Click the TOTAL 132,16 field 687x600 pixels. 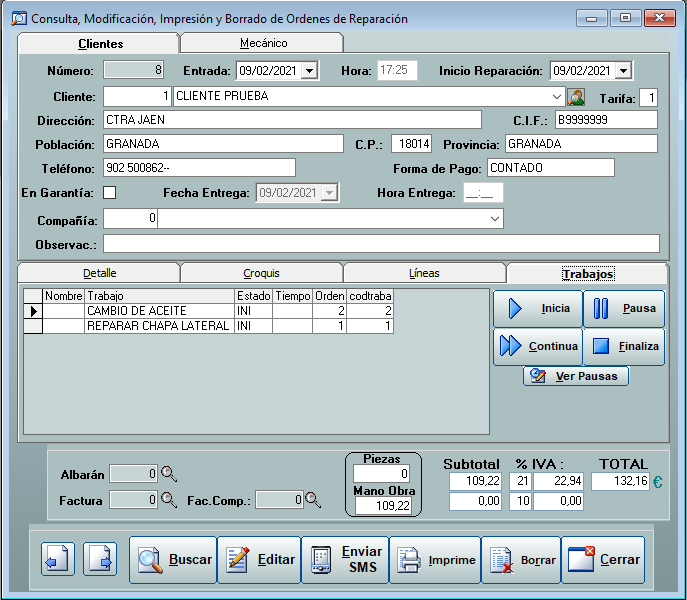tap(620, 481)
